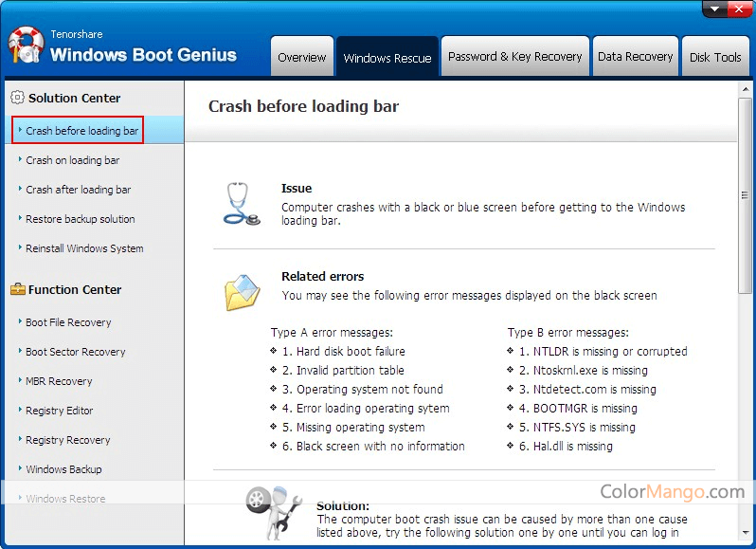The image size is (756, 549).
Task: Open Windows Backup function
Action: (x=63, y=469)
